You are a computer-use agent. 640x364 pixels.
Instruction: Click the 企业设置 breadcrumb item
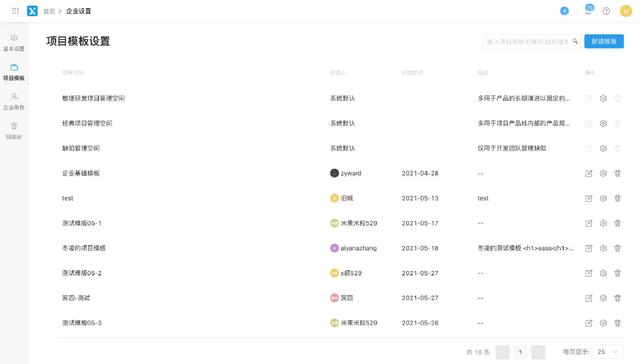click(x=78, y=11)
